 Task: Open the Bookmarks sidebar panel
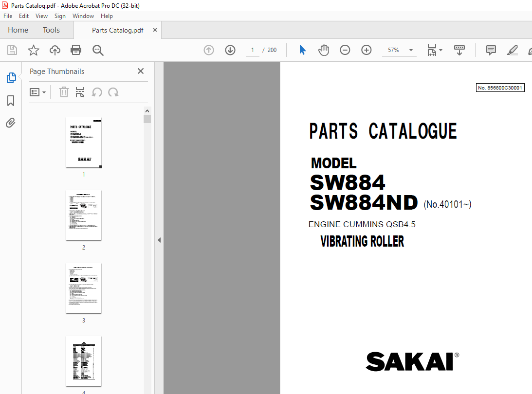coord(11,100)
